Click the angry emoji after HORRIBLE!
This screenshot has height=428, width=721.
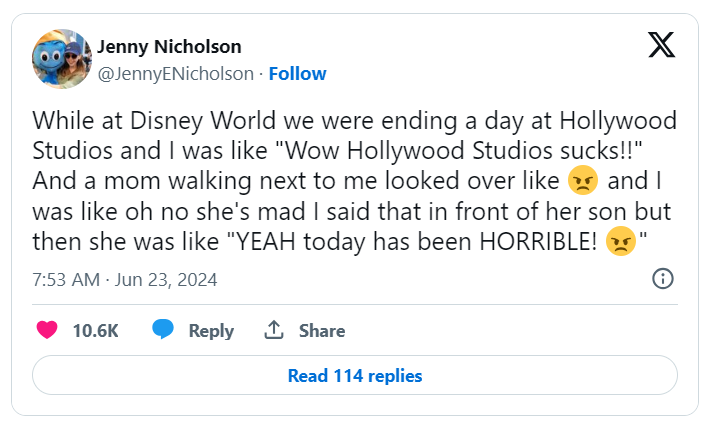621,243
